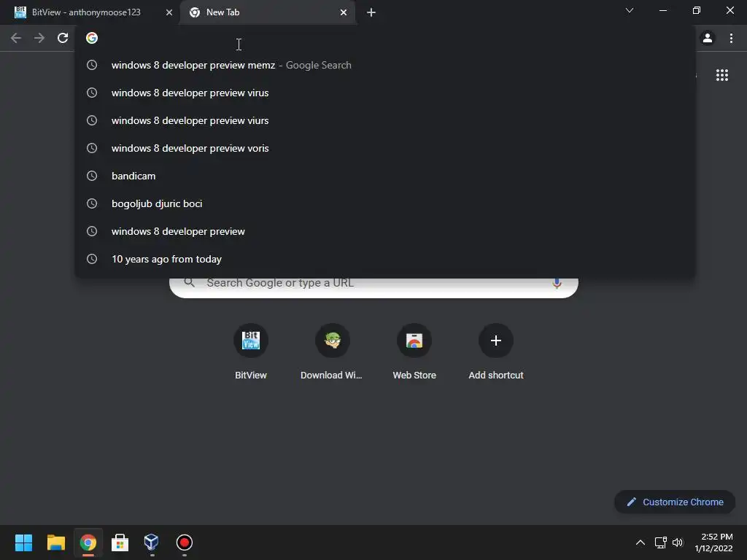The height and width of the screenshot is (560, 747).
Task: Open the clock showing 2:52 PM
Action: (713, 542)
